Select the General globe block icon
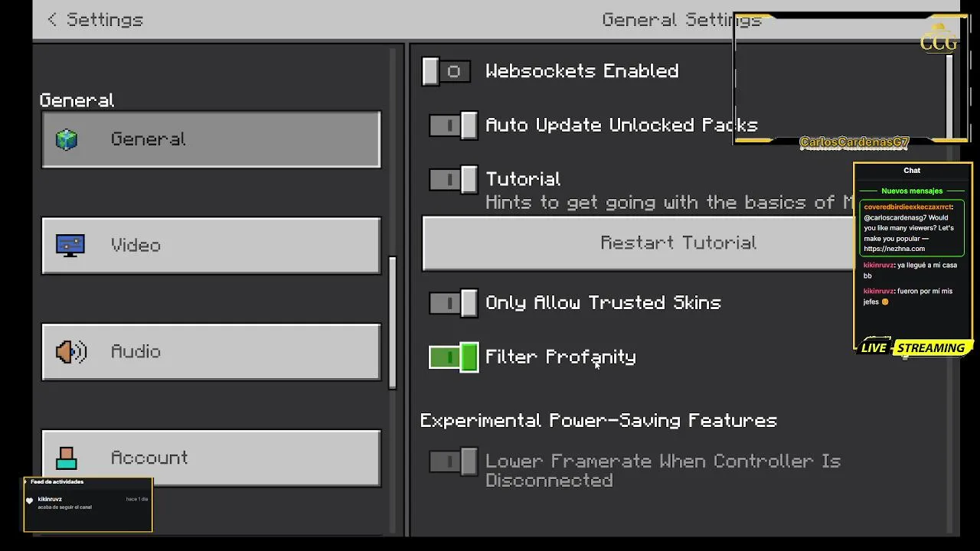 pos(67,139)
